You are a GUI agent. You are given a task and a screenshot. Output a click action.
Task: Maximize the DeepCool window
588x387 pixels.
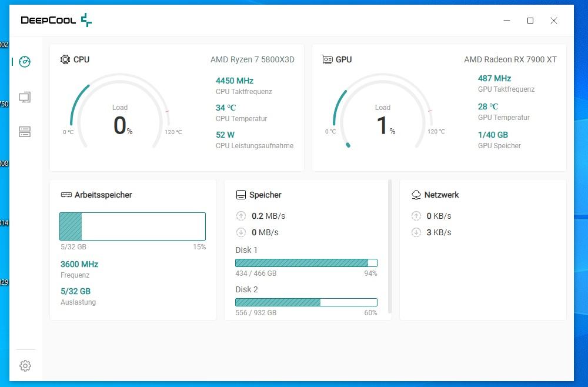pos(530,21)
